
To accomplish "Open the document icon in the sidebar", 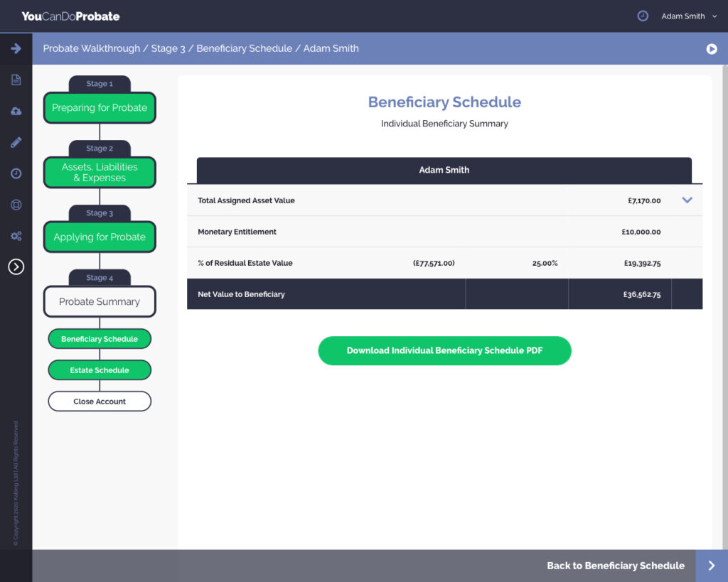I will click(x=16, y=80).
